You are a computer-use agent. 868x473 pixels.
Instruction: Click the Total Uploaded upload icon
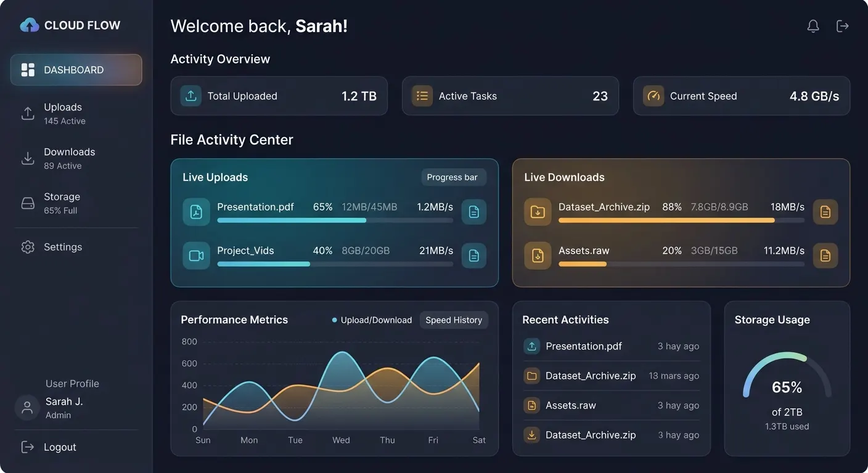(191, 95)
